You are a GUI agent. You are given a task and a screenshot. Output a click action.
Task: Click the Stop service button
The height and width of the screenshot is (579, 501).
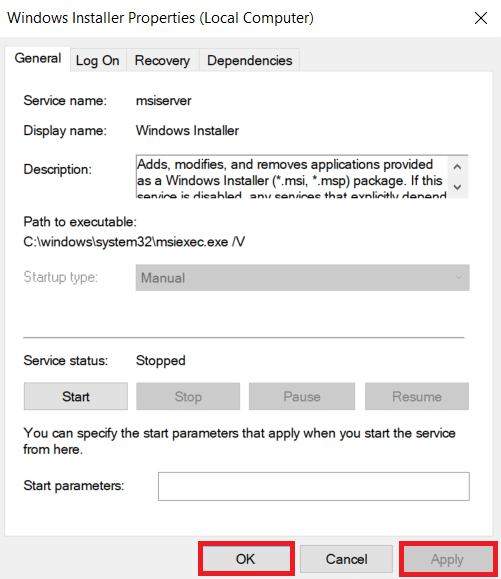[x=188, y=397]
